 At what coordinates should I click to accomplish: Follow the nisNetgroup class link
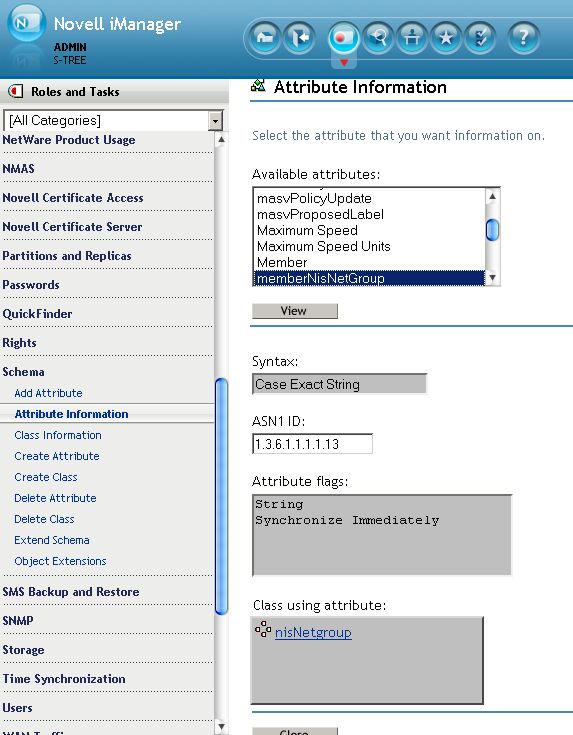pos(313,633)
